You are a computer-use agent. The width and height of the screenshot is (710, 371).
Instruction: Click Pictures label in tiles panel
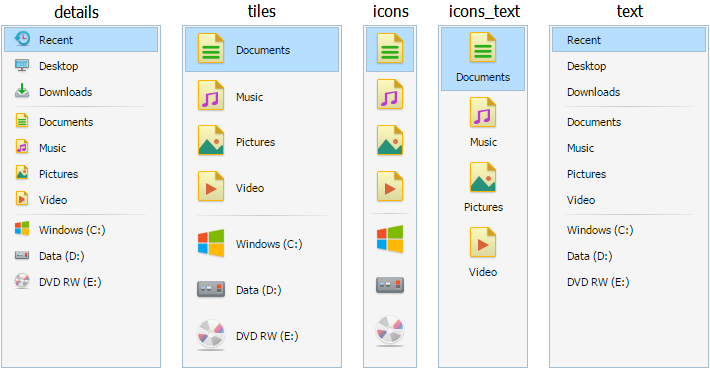255,142
